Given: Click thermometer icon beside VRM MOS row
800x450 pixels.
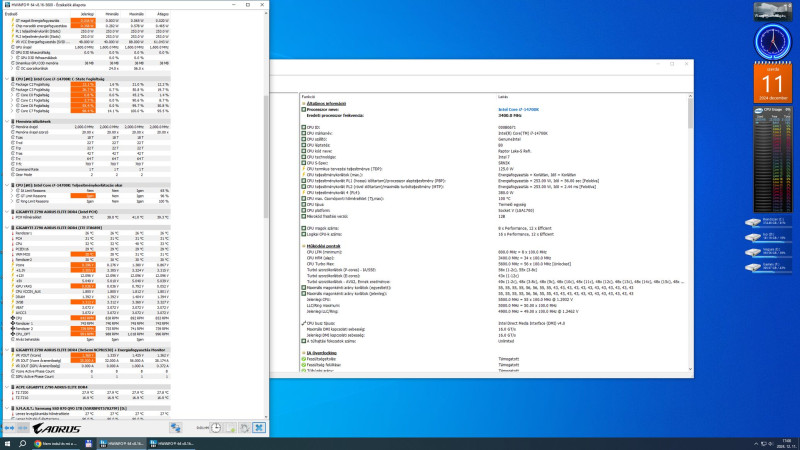Looking at the screenshot, I should tap(13, 254).
